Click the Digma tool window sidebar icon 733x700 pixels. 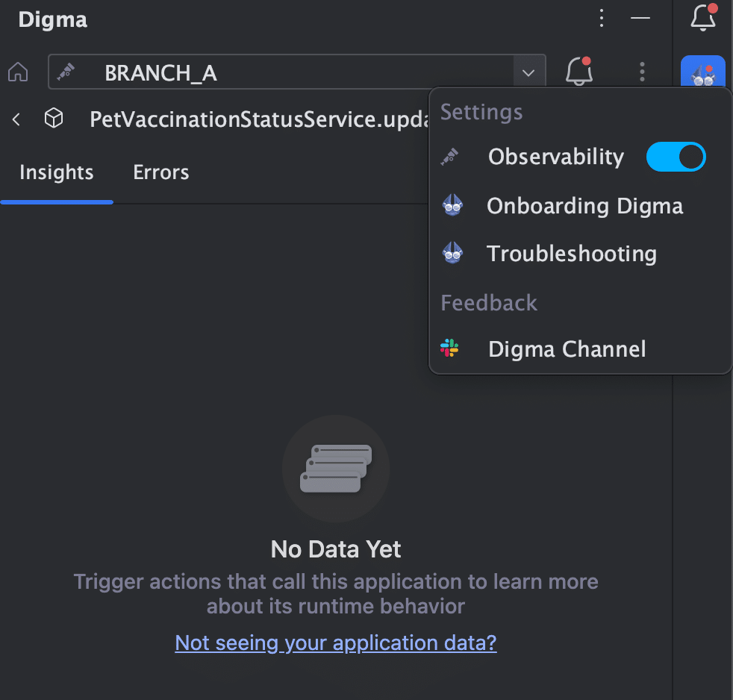click(x=702, y=72)
